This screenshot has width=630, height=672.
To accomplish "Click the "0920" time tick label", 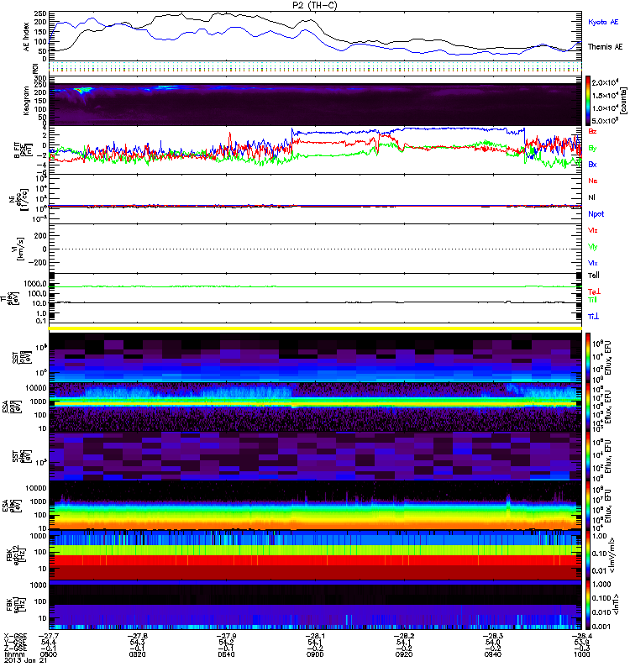I will pos(404,654).
